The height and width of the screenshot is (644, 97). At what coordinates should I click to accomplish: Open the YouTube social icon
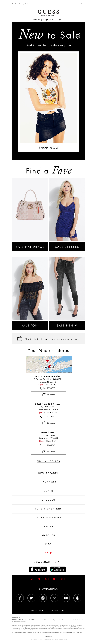pyautogui.click(x=66, y=598)
